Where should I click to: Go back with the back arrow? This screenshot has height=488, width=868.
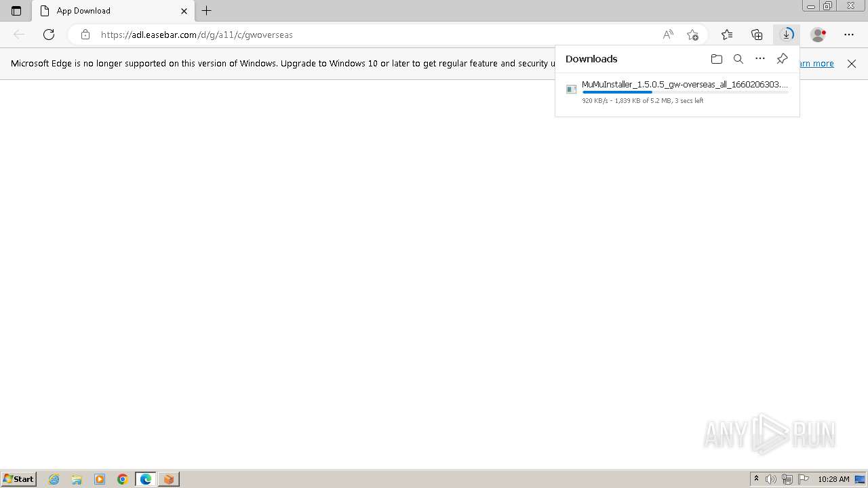(19, 35)
